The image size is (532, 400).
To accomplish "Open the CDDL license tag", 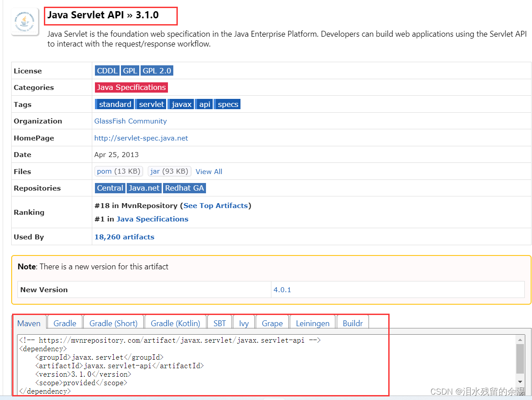I will coord(107,71).
